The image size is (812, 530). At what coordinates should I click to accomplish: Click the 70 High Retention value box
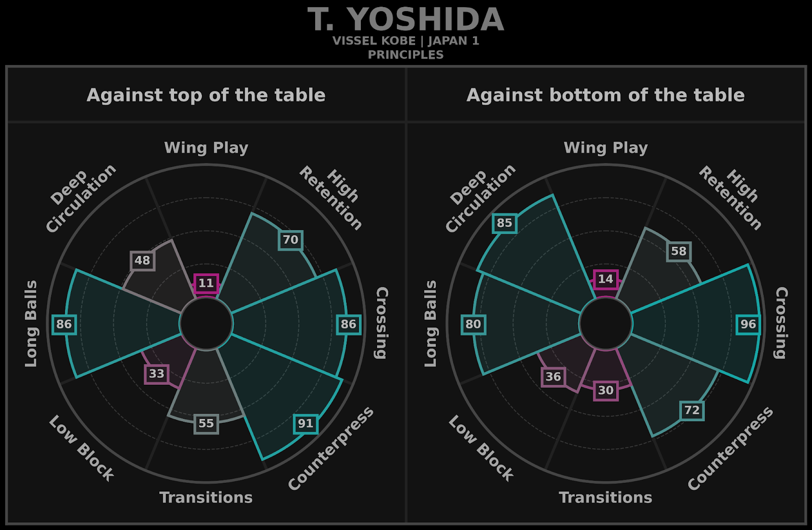click(x=291, y=240)
